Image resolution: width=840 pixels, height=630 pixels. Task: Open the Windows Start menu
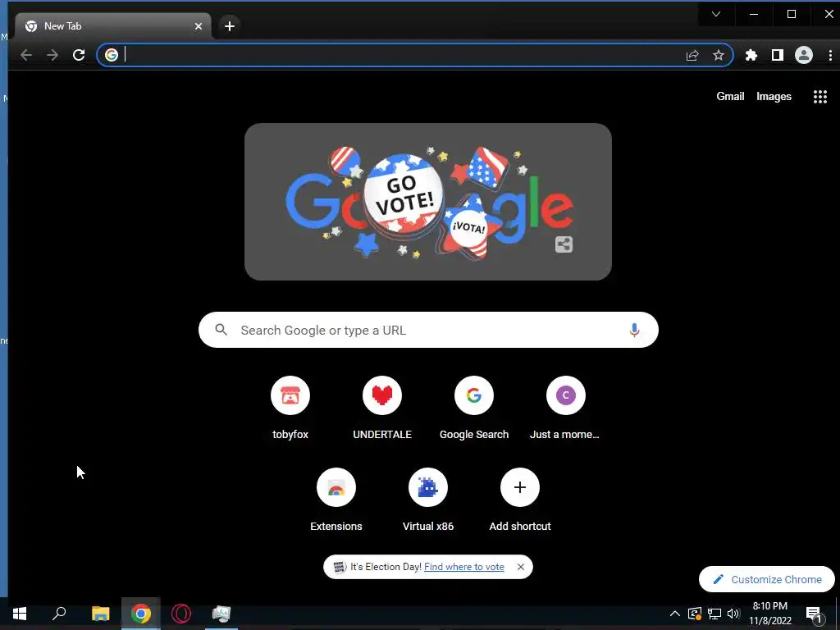click(x=20, y=614)
